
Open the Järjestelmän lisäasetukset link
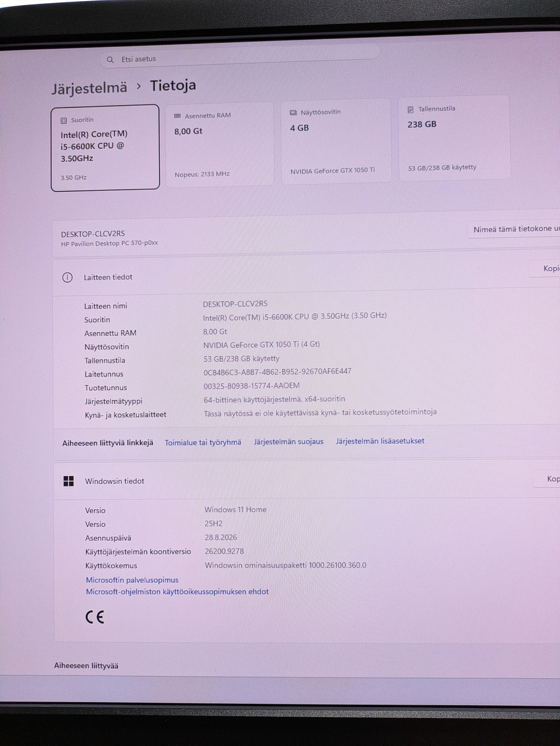(380, 441)
